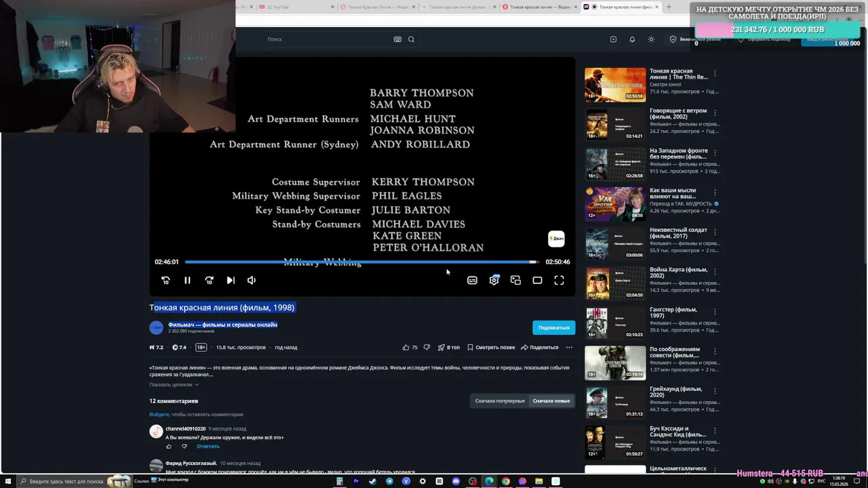868x488 pixels.
Task: Open Premiere Pro from the taskbar
Action: click(356, 481)
